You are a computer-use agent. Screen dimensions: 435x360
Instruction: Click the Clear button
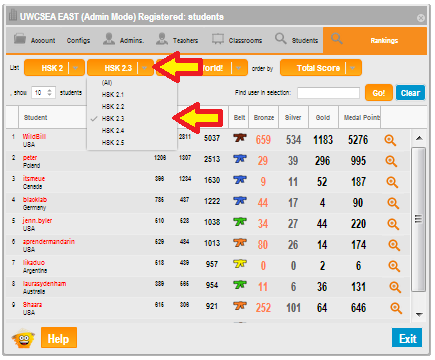(410, 93)
